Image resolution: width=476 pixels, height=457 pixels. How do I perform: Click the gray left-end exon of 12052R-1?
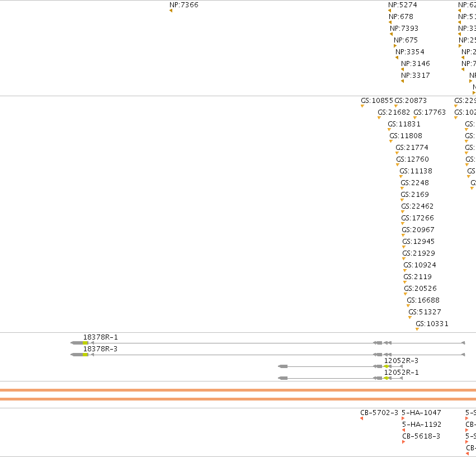[x=283, y=378]
